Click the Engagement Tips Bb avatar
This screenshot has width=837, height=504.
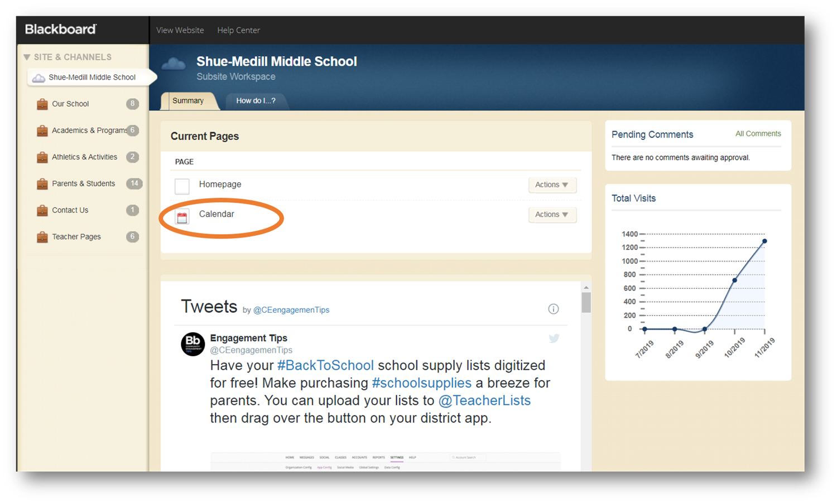pyautogui.click(x=193, y=343)
